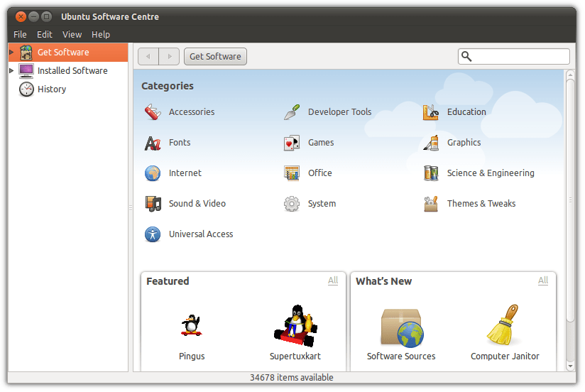Click the History clock icon
The height and width of the screenshot is (392, 585).
tap(26, 89)
